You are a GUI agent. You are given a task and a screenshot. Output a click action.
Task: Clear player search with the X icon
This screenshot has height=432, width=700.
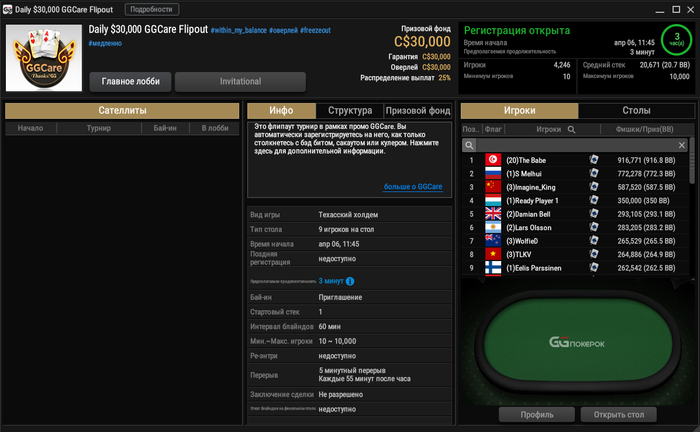tap(682, 145)
